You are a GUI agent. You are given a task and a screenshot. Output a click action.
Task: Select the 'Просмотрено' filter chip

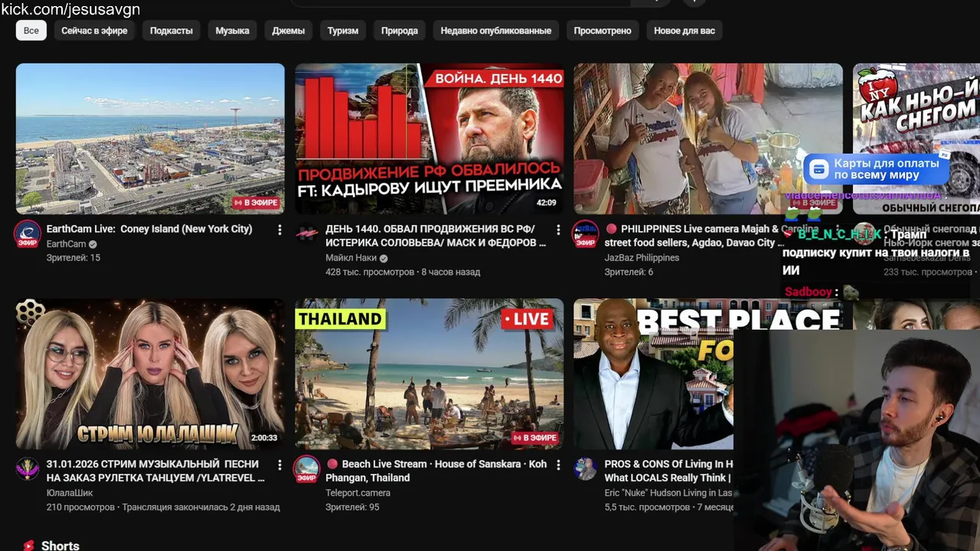(x=603, y=31)
